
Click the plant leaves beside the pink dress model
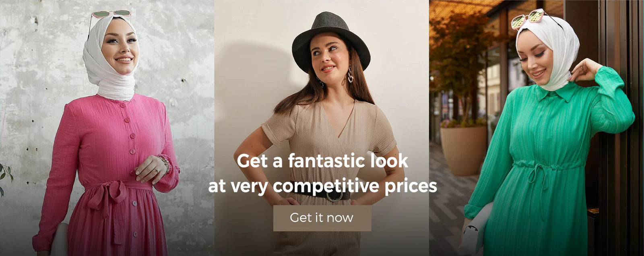pyautogui.click(x=6, y=177)
